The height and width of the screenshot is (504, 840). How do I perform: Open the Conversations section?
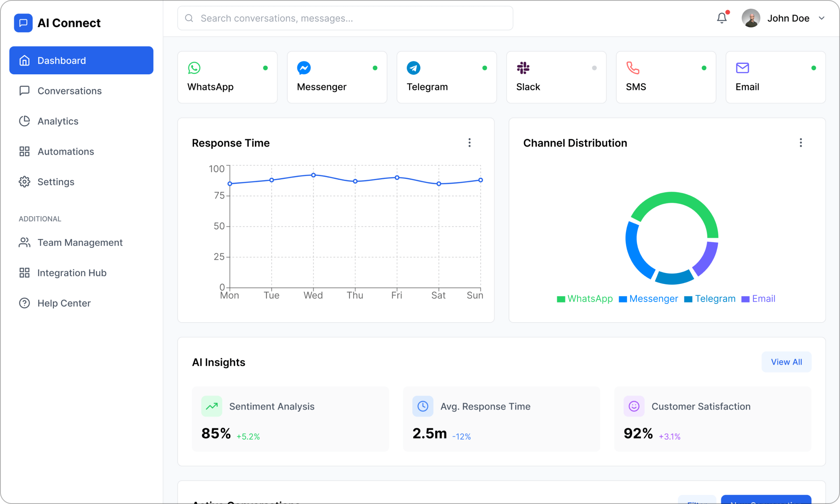[x=69, y=91]
